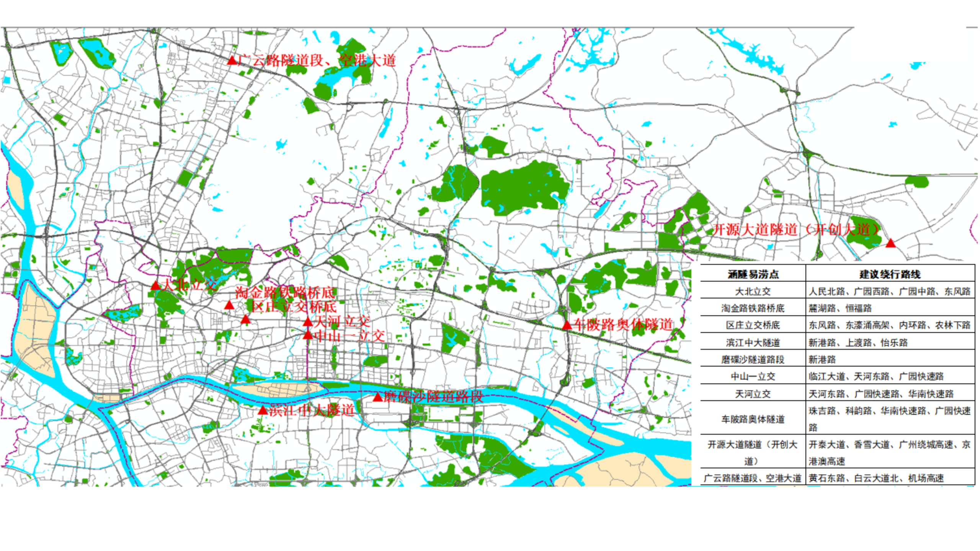Select the 天河立交 table cell
Screen dimensions: 980x551
click(753, 393)
